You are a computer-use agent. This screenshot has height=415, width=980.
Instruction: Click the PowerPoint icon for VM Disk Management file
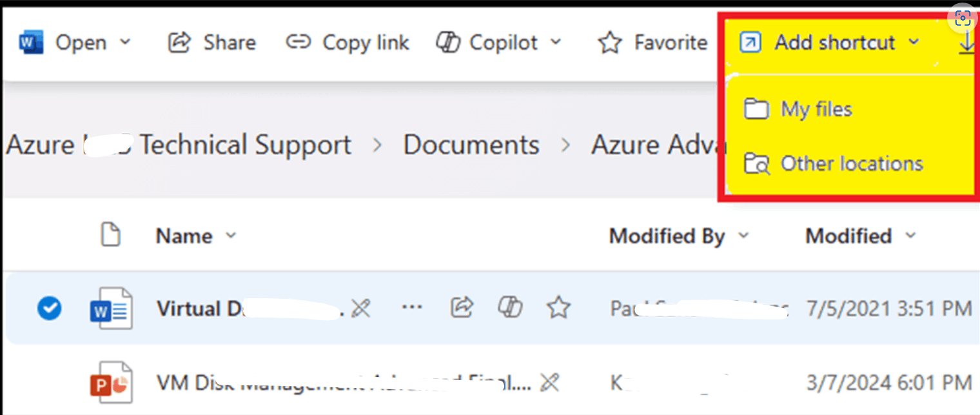tap(110, 381)
